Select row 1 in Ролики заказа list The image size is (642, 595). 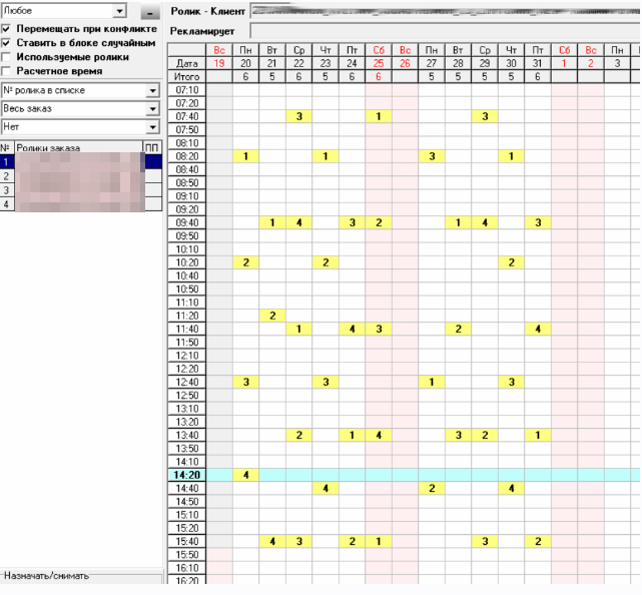(81, 161)
